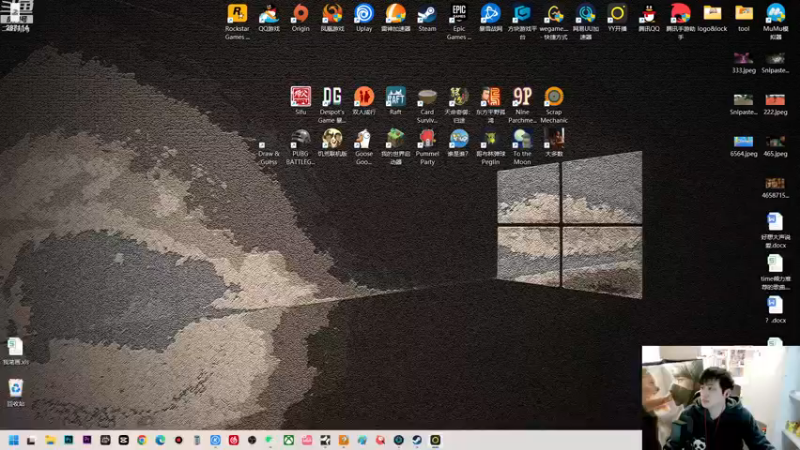Open CapCut from the taskbar
Viewport: 800px width, 450px height.
[x=123, y=440]
